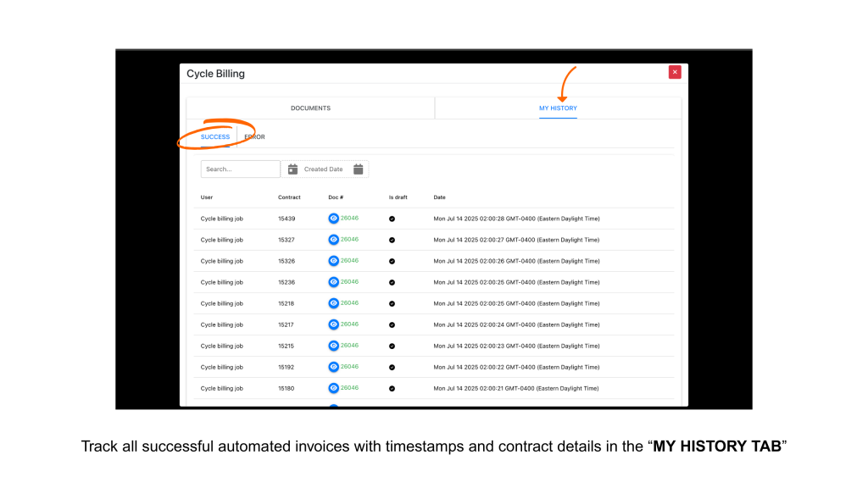The height and width of the screenshot is (488, 868).
Task: Click the eye icon for contract 15180
Action: [x=333, y=388]
